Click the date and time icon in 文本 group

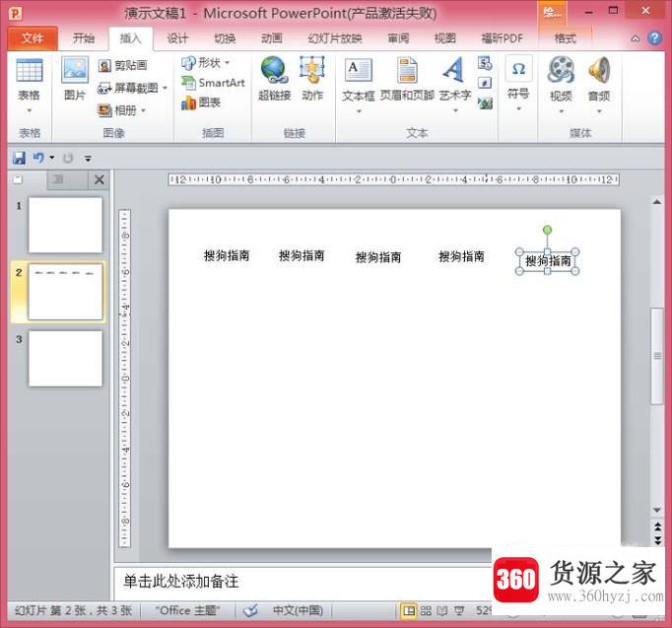coord(485,63)
